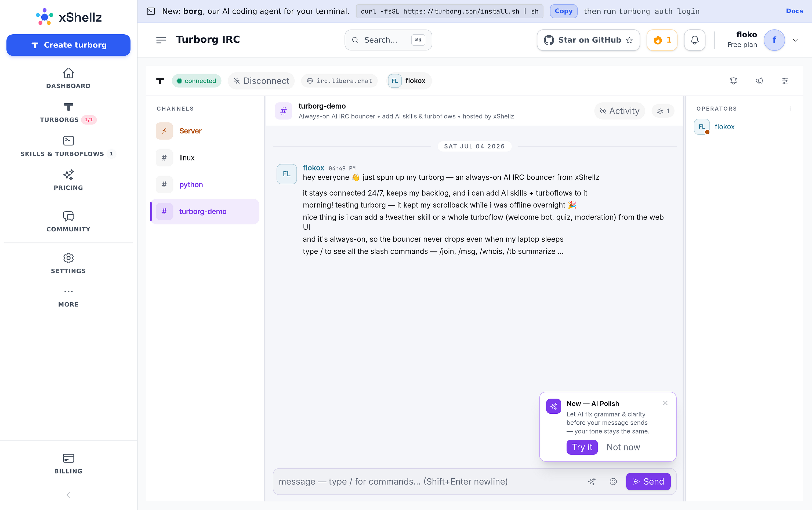Open IRC sliders settings icon
This screenshot has width=812, height=510.
785,81
